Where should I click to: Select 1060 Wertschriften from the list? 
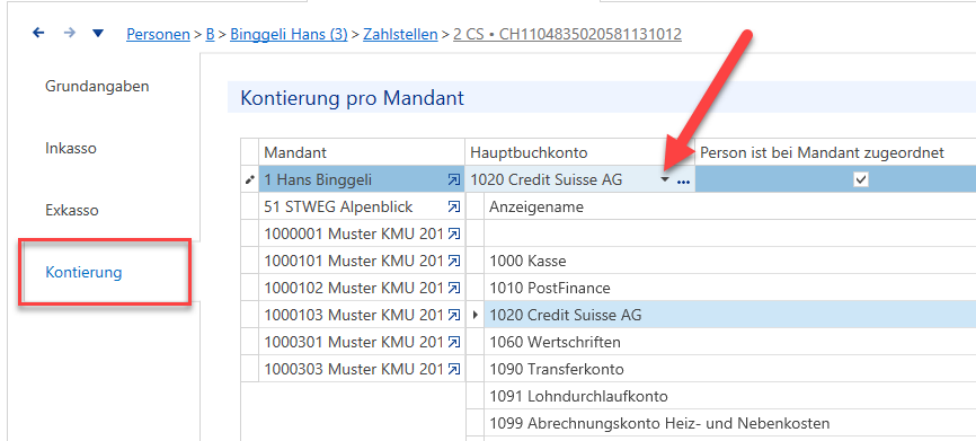click(x=730, y=342)
